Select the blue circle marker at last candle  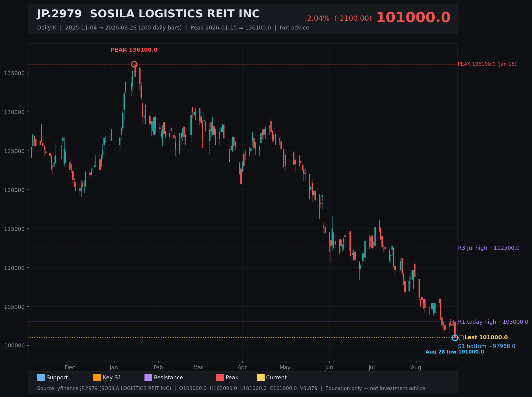(455, 338)
